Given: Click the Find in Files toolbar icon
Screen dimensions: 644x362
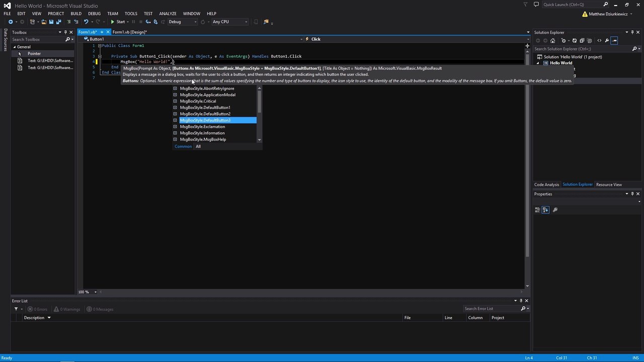Looking at the screenshot, I should (266, 22).
